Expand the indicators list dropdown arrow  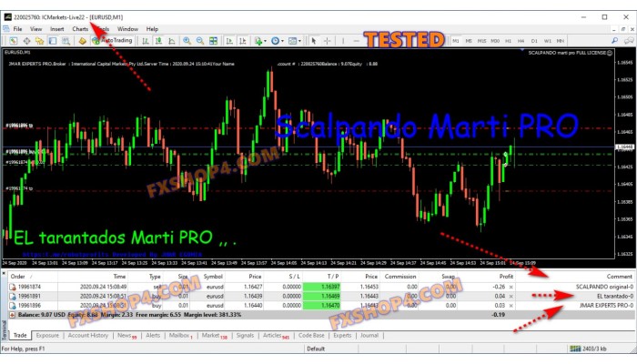(266, 40)
